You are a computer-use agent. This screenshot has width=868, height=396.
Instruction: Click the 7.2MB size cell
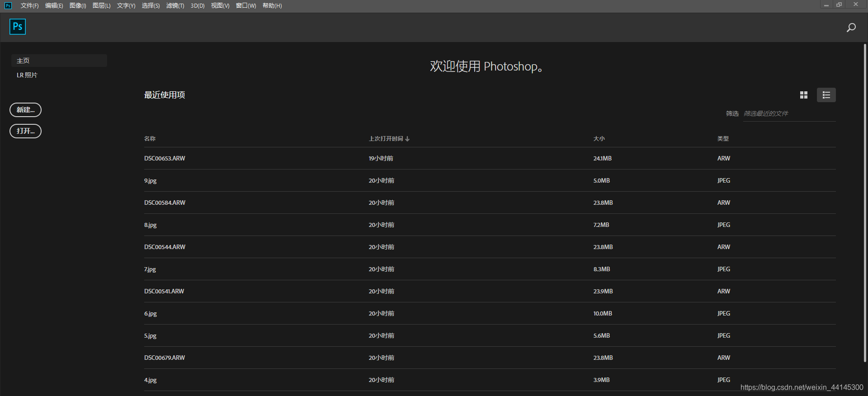(601, 225)
